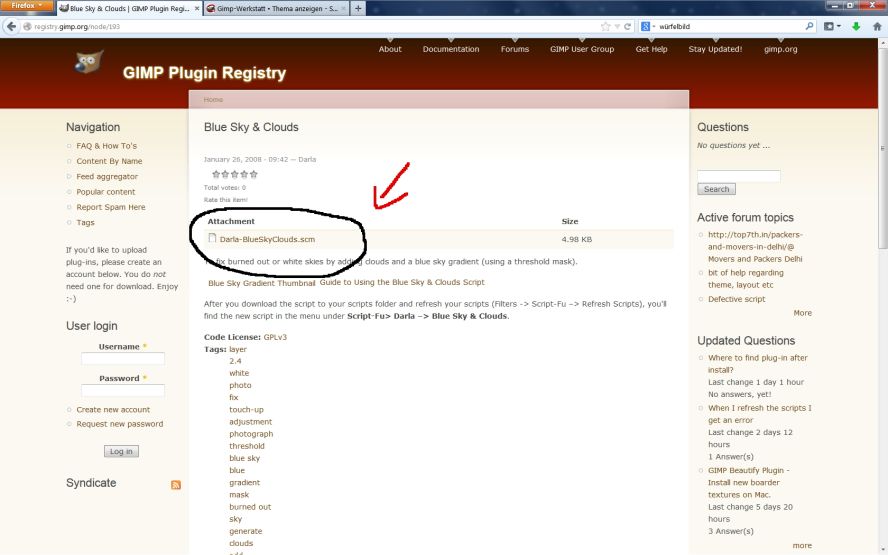Open GIMP User Group menu item
The width and height of the screenshot is (888, 555).
point(582,49)
